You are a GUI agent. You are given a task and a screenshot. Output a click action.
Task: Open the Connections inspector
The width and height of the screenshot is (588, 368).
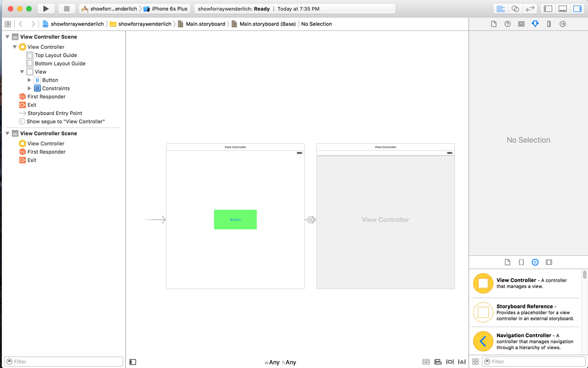tap(562, 24)
